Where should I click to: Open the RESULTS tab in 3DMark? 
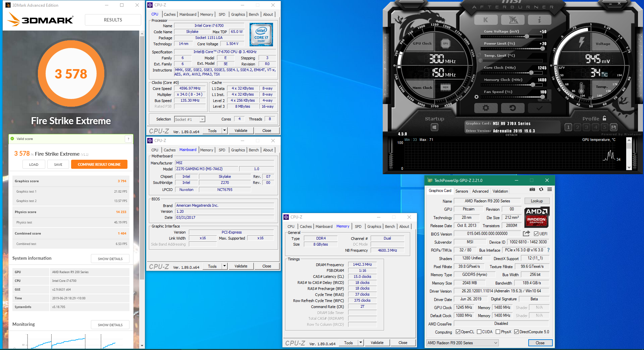[x=113, y=20]
